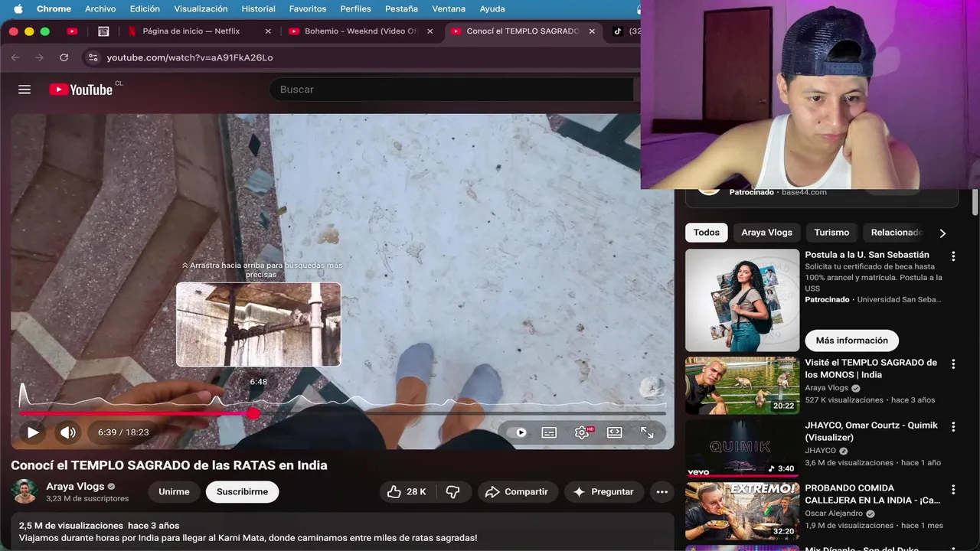980x551 pixels.
Task: Open the YouTube hamburger guide menu
Action: click(x=24, y=90)
